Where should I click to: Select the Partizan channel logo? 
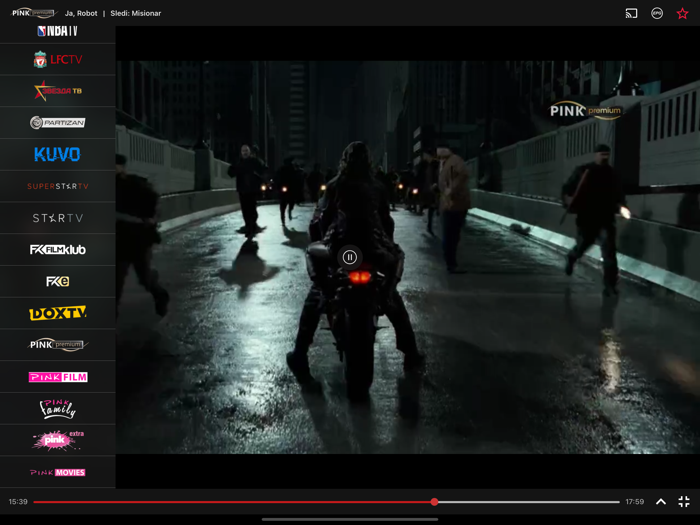point(58,123)
